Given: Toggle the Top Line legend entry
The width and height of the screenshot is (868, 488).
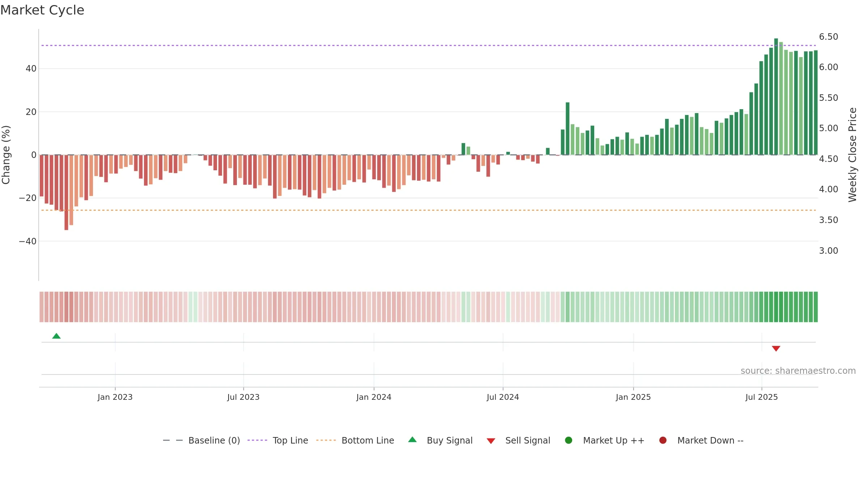Looking at the screenshot, I should point(278,440).
